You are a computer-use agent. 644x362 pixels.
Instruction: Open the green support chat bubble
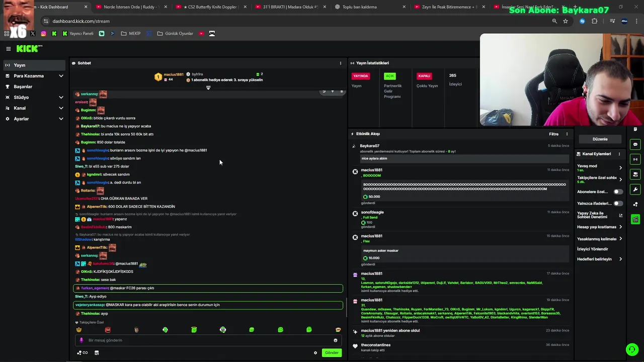(x=632, y=349)
